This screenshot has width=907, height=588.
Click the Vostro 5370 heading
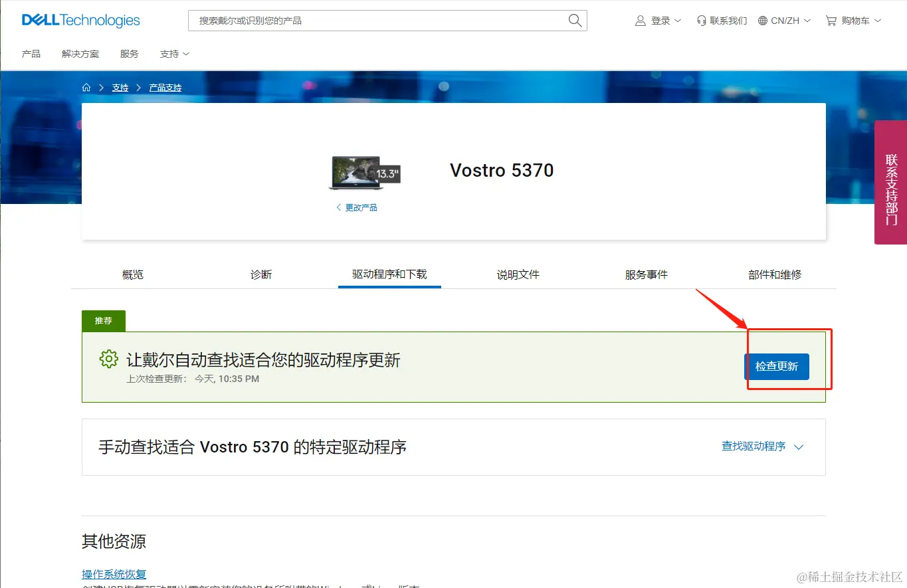tap(502, 170)
